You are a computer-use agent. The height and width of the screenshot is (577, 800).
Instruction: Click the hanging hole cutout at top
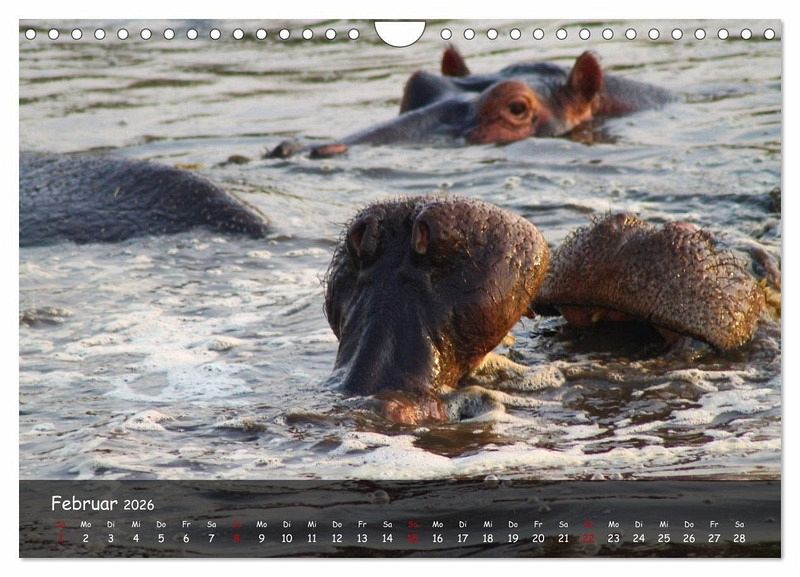400,32
